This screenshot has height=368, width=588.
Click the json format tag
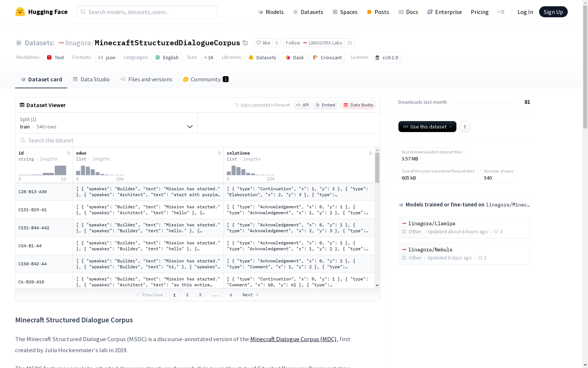point(107,57)
